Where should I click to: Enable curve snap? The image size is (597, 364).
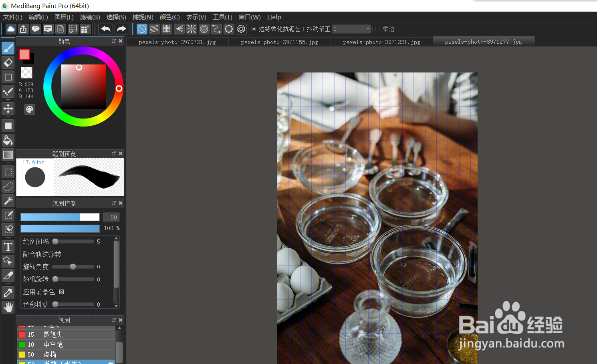click(x=216, y=29)
